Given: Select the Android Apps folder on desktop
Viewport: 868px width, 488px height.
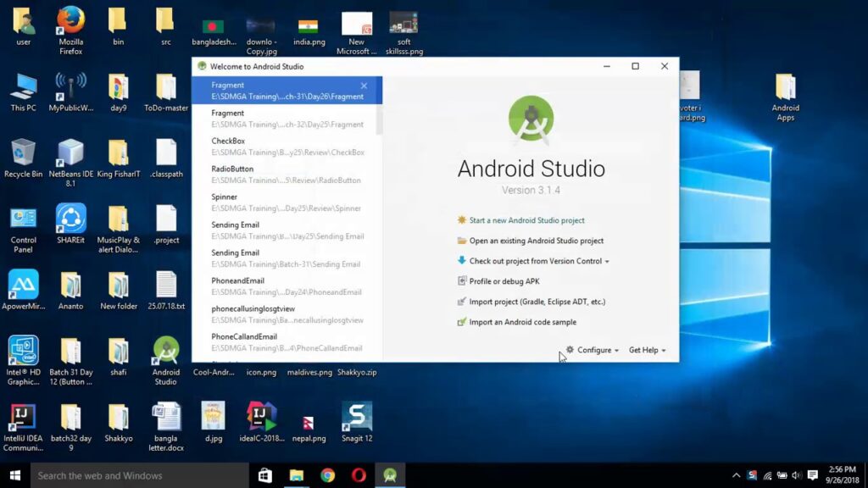Looking at the screenshot, I should click(x=786, y=97).
